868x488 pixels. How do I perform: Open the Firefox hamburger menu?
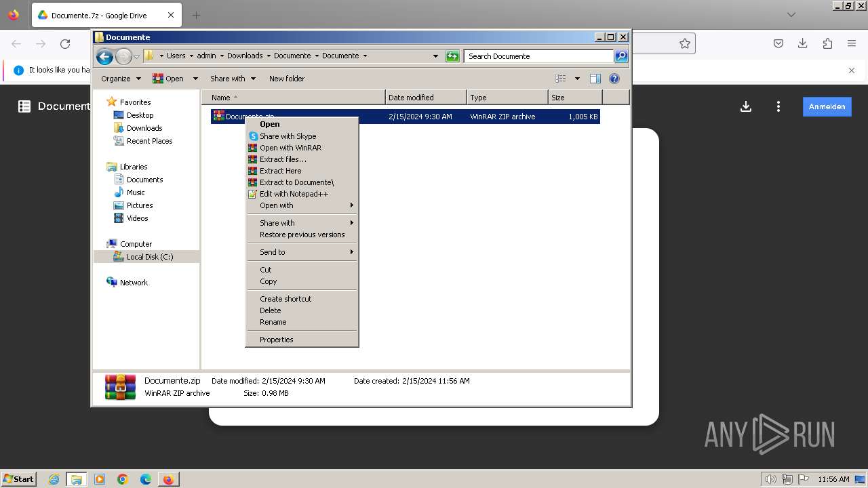tap(852, 43)
